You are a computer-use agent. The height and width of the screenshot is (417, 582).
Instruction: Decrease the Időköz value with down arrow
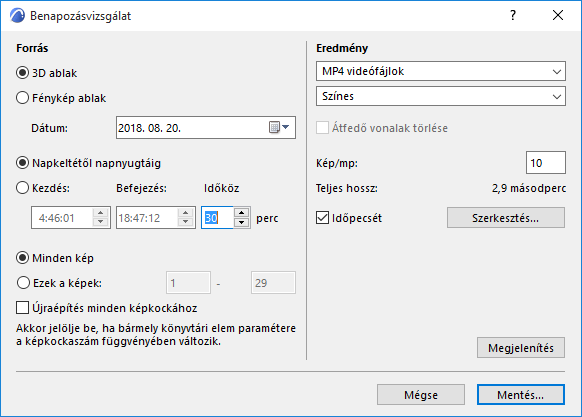point(242,222)
